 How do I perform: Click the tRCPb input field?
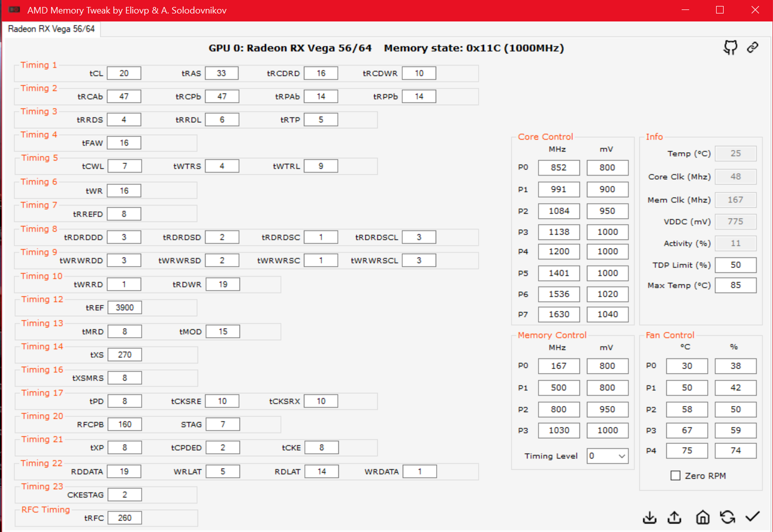pyautogui.click(x=222, y=96)
